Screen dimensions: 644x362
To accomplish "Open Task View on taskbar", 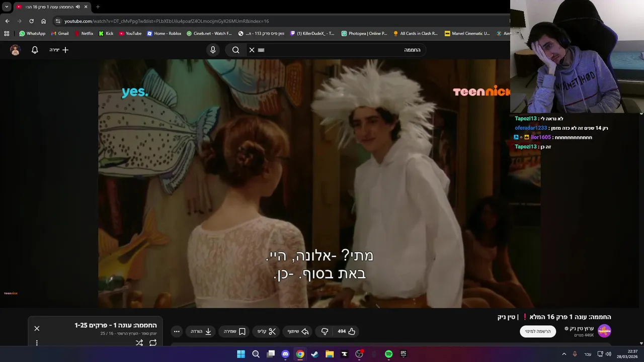I will pos(271,354).
